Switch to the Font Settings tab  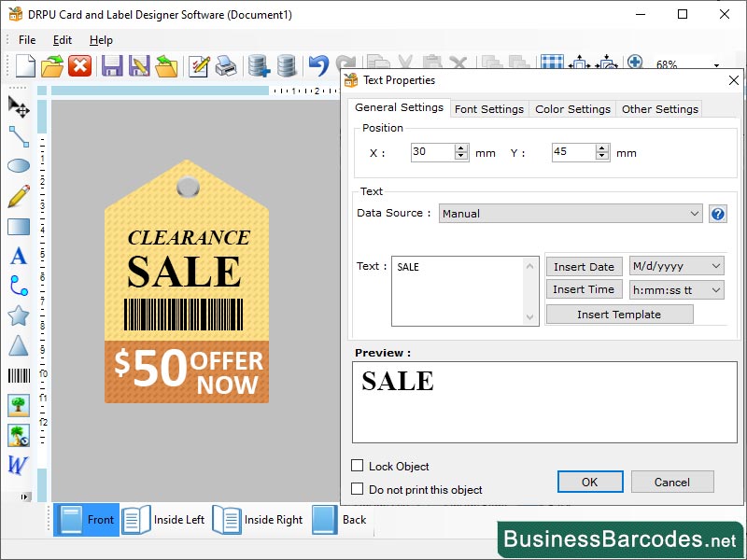click(x=488, y=109)
